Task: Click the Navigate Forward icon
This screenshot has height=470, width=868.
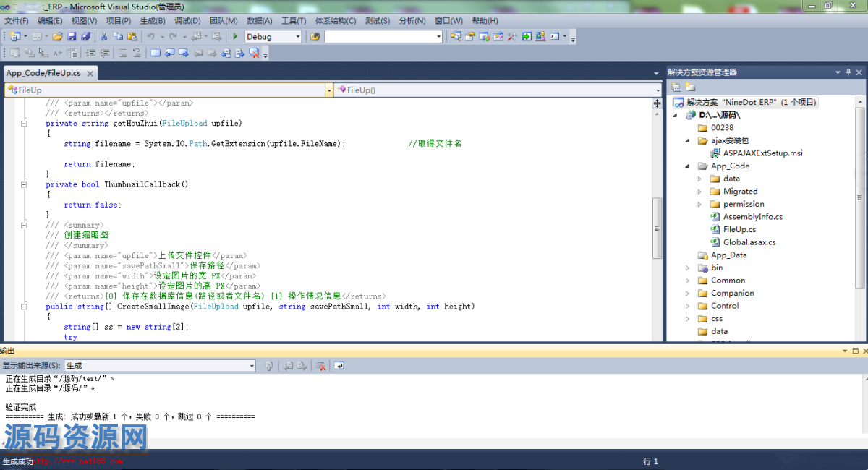Action: tap(216, 36)
